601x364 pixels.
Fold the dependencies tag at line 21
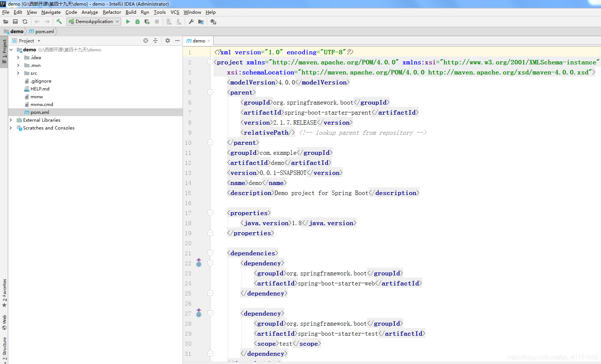pos(210,253)
